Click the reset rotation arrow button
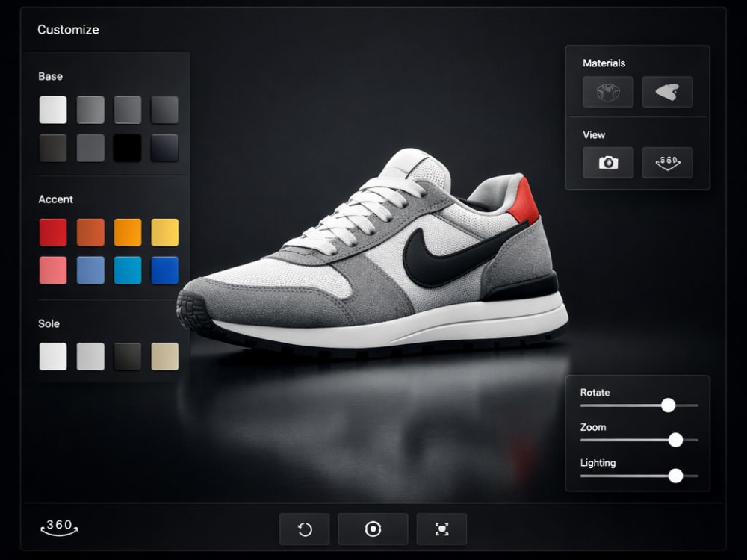This screenshot has height=560, width=747. [x=305, y=529]
